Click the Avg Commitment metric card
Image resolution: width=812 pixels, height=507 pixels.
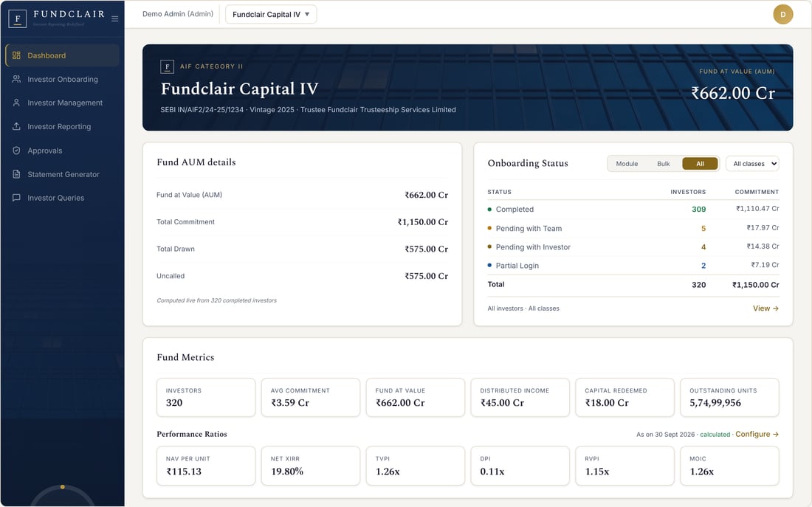pos(311,397)
